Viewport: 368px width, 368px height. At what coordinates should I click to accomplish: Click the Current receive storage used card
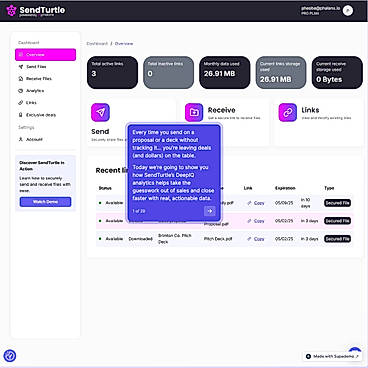click(337, 72)
